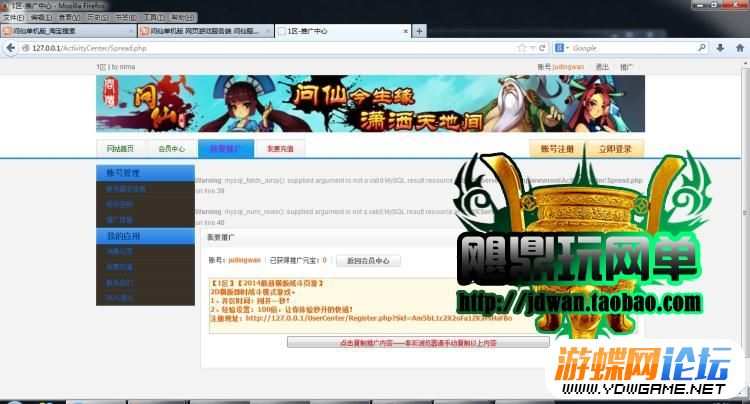The width and height of the screenshot is (750, 404).
Task: Open the second link under 账号管理
Action: pyautogui.click(x=119, y=204)
